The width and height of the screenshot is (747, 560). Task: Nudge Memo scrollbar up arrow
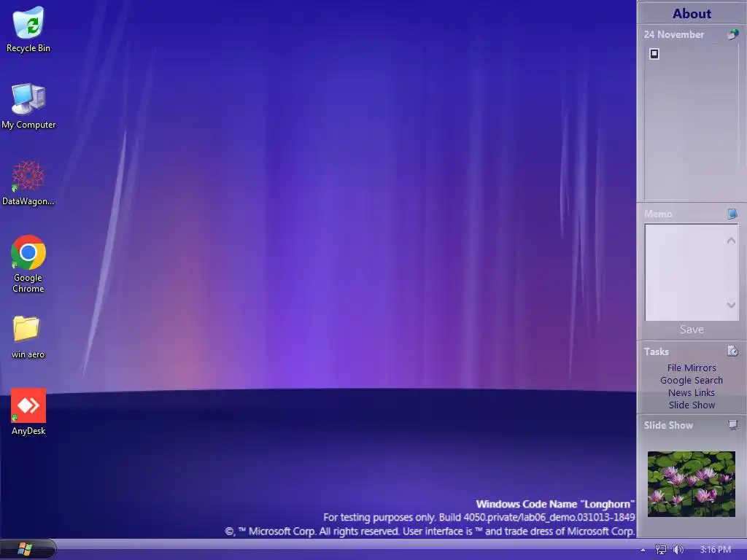[x=731, y=241]
